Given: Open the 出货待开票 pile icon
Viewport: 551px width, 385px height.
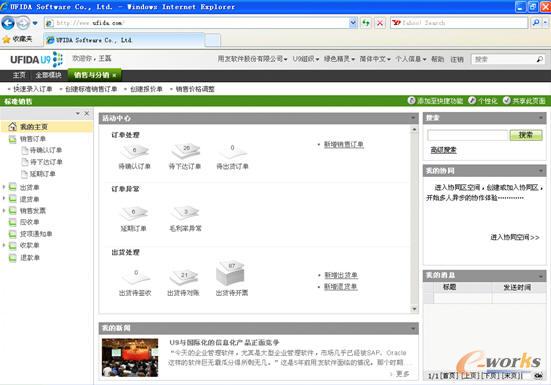Looking at the screenshot, I should click(x=231, y=273).
